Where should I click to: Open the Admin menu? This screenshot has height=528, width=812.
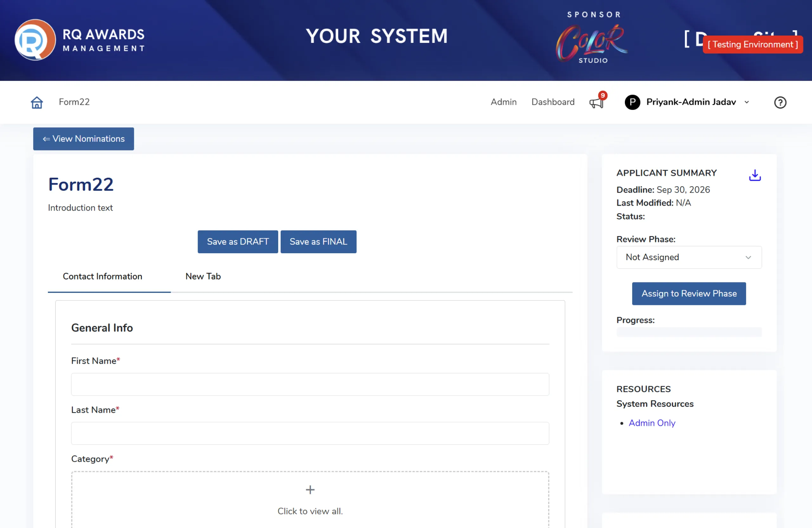(503, 102)
